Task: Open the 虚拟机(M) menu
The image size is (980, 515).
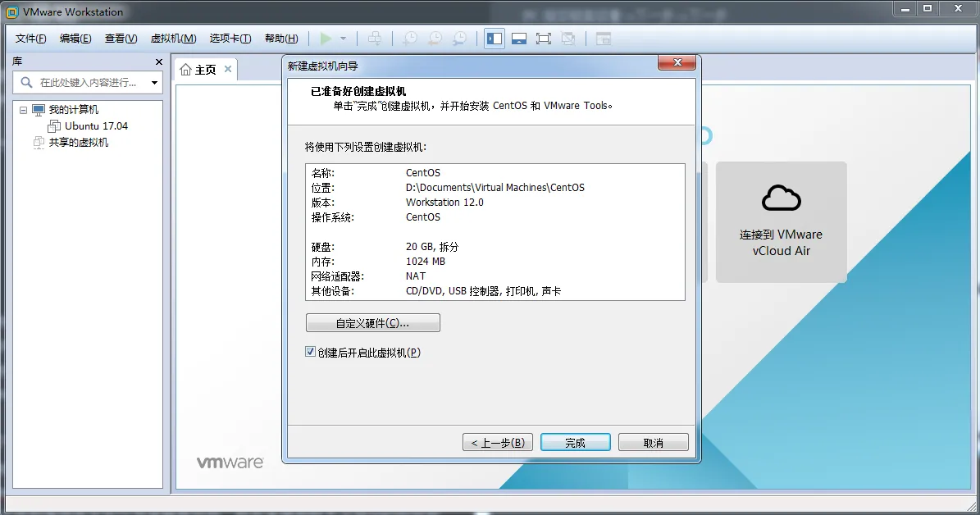Action: pyautogui.click(x=174, y=39)
